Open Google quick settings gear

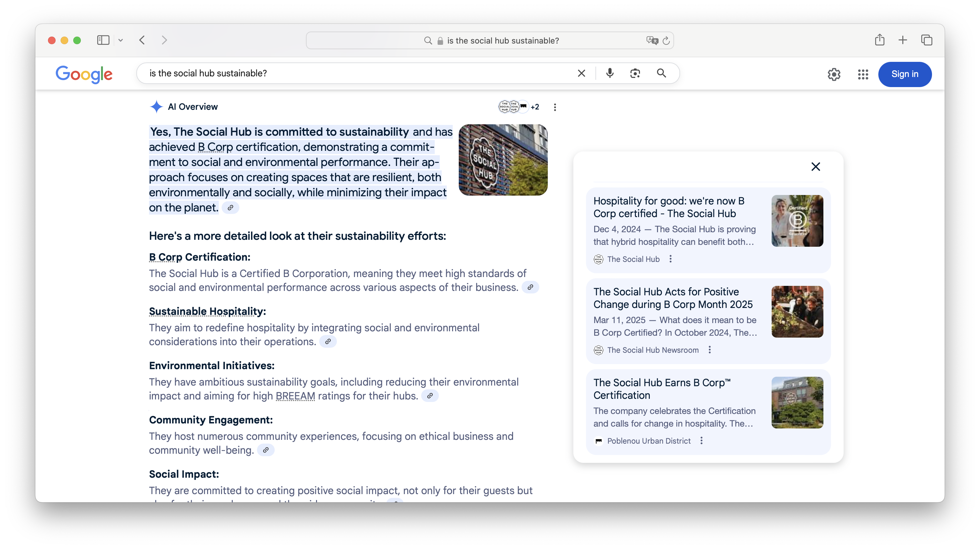834,74
